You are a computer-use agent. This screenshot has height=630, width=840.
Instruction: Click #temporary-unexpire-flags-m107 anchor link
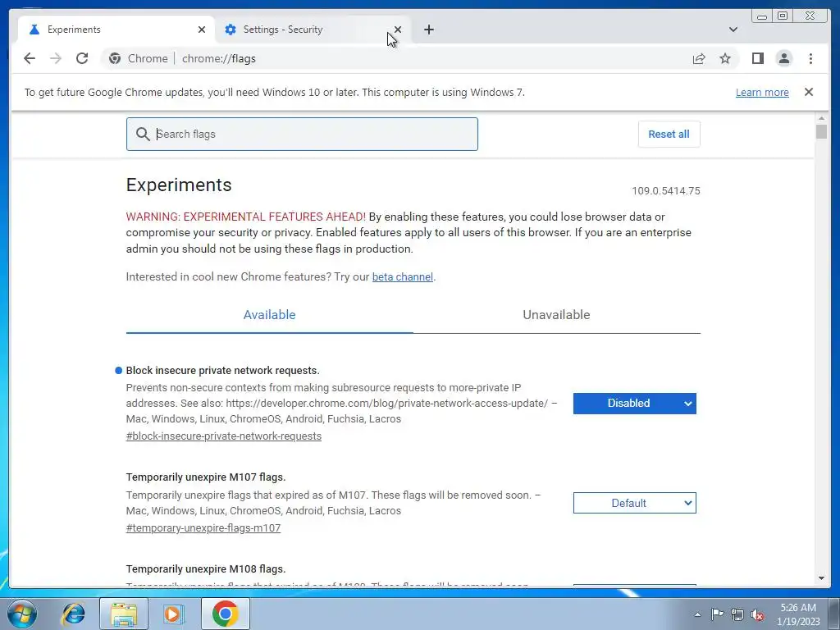tap(203, 527)
